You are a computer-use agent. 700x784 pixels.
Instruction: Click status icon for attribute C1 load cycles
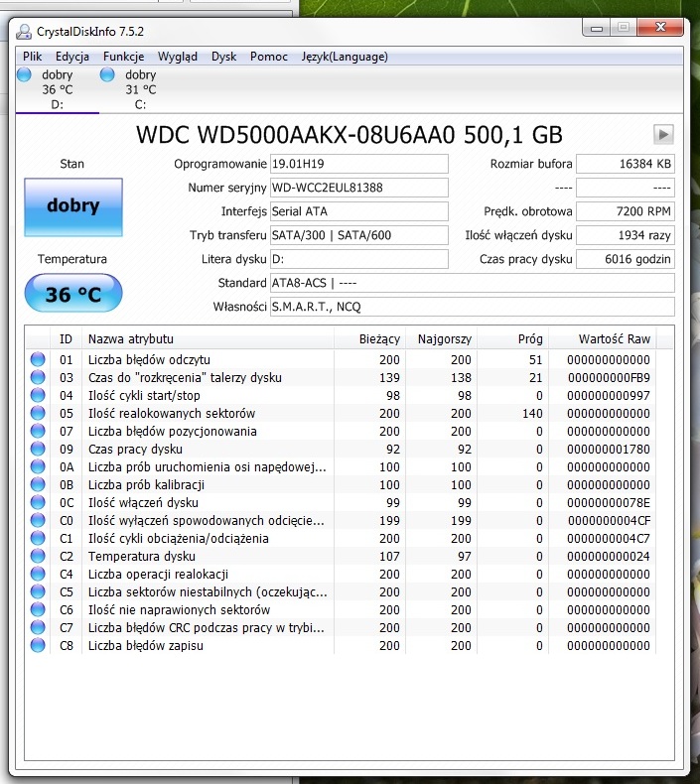click(x=38, y=539)
